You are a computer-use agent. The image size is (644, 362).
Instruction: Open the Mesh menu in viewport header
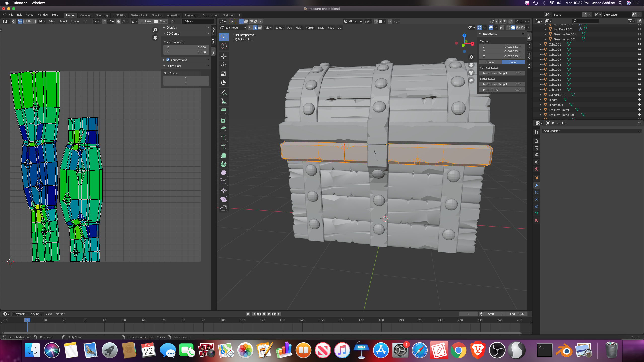coord(299,28)
